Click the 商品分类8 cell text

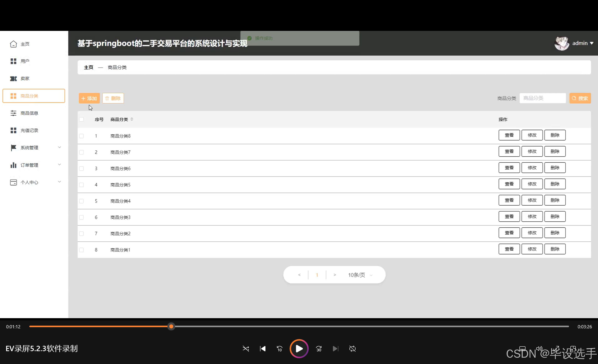120,136
